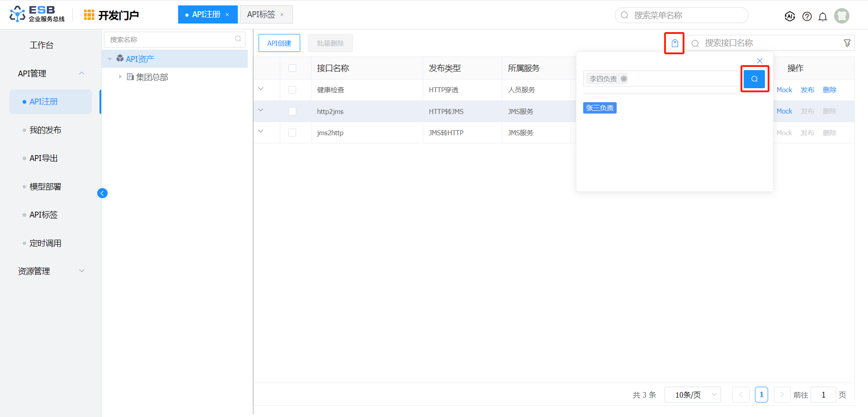Close the tag filter popup
868x417 pixels.
pos(759,61)
